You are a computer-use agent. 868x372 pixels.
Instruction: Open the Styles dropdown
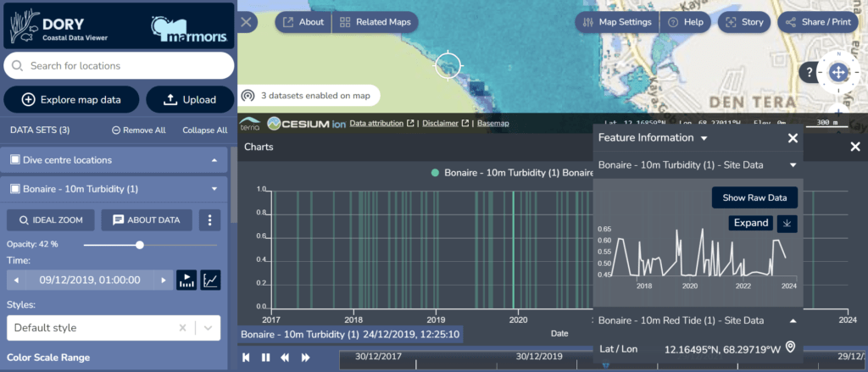(x=209, y=328)
